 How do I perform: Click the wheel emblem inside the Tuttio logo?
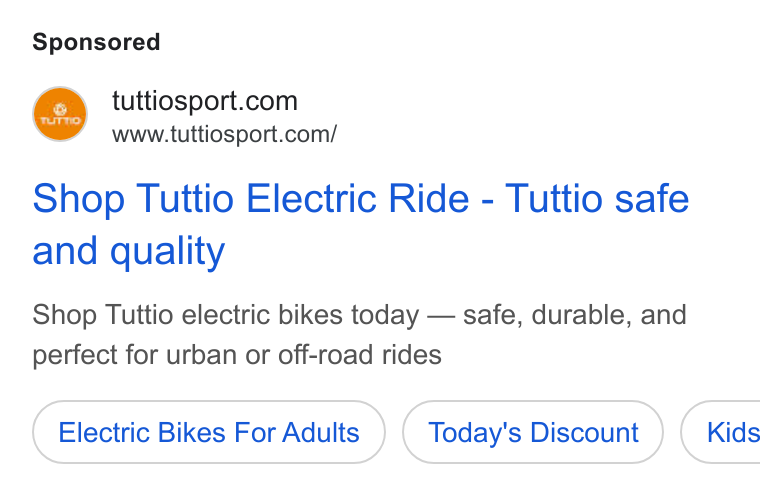[x=60, y=108]
